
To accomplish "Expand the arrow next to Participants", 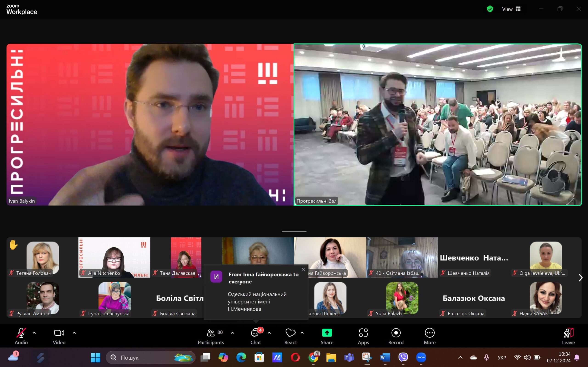I will pos(232,333).
